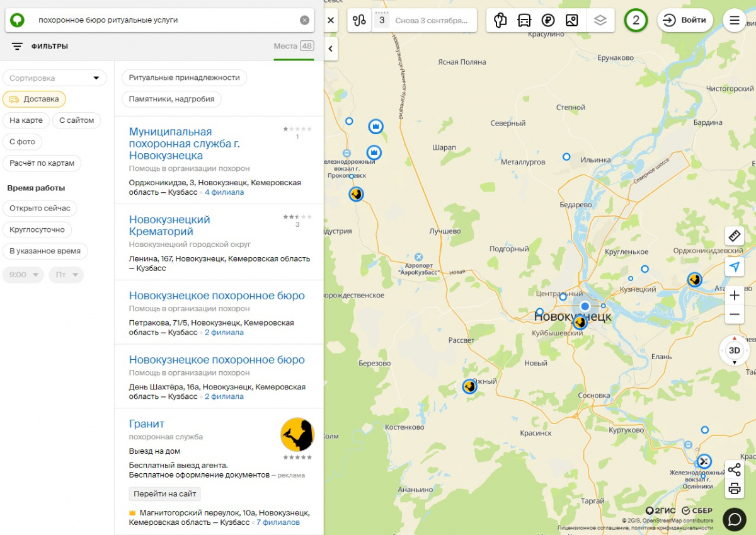Expand 2 филиала under День Шахтёра address
This screenshot has height=535, width=756.
224,396
